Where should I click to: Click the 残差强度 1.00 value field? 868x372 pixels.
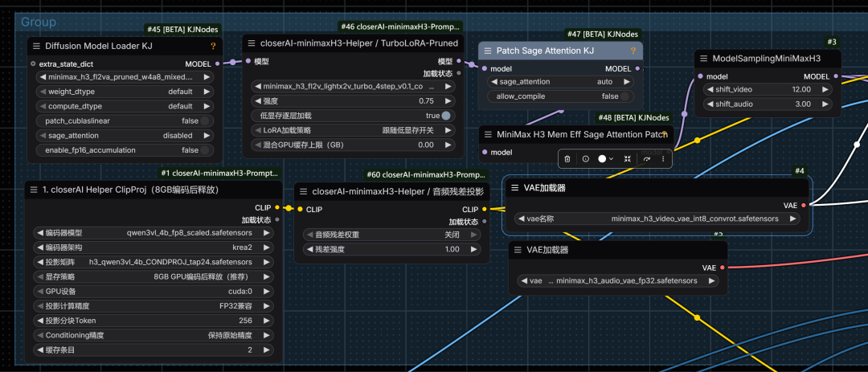[391, 249]
